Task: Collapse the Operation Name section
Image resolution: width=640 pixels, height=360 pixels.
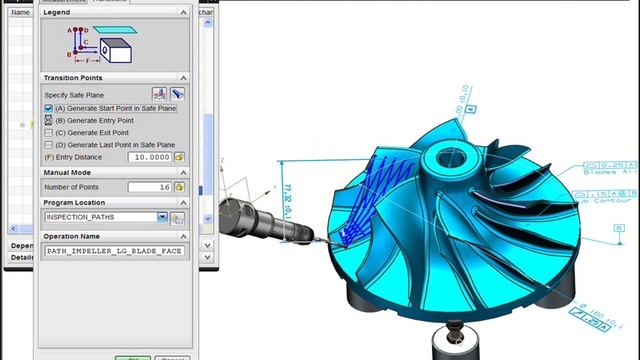Action: coord(183,236)
